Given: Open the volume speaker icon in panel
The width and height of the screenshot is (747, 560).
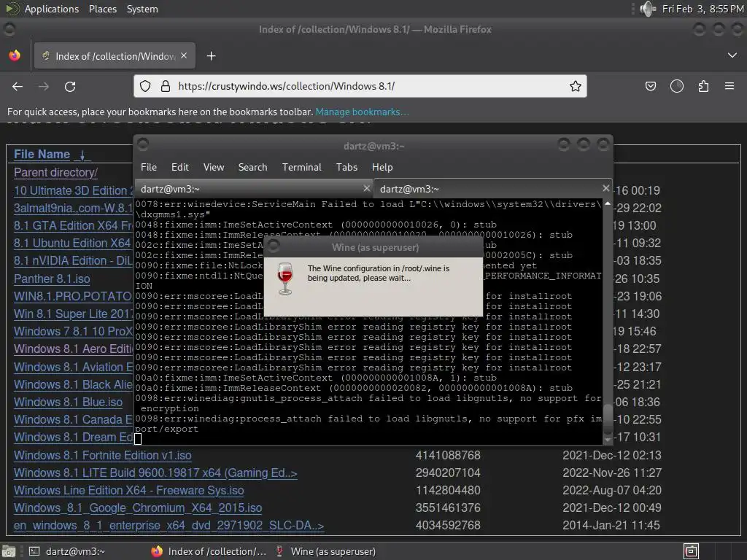Looking at the screenshot, I should coord(648,9).
